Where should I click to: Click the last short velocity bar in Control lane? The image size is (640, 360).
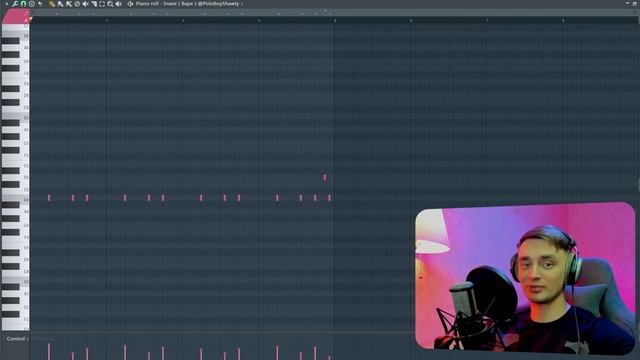tap(329, 358)
